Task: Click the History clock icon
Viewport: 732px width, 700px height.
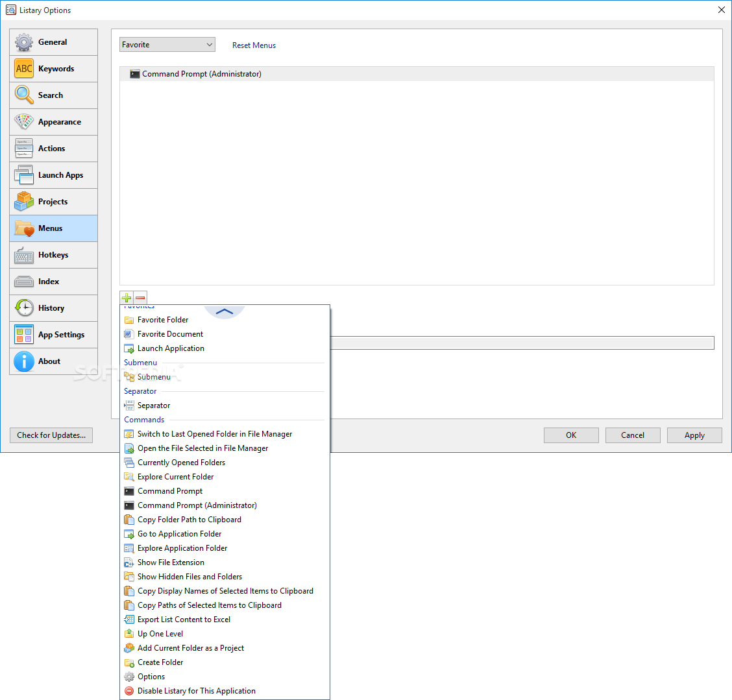Action: pyautogui.click(x=24, y=308)
